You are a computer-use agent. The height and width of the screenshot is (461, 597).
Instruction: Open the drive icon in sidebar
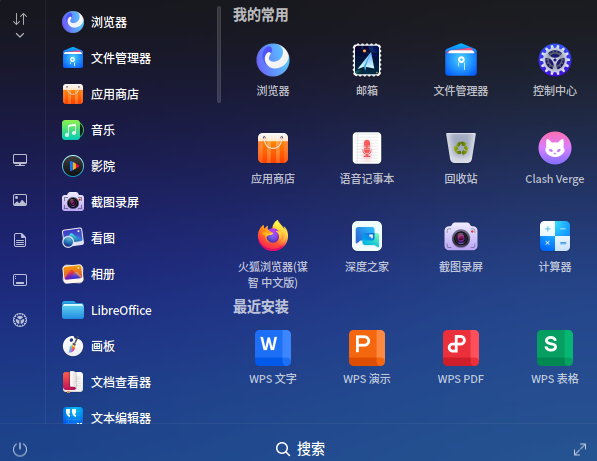[x=20, y=280]
